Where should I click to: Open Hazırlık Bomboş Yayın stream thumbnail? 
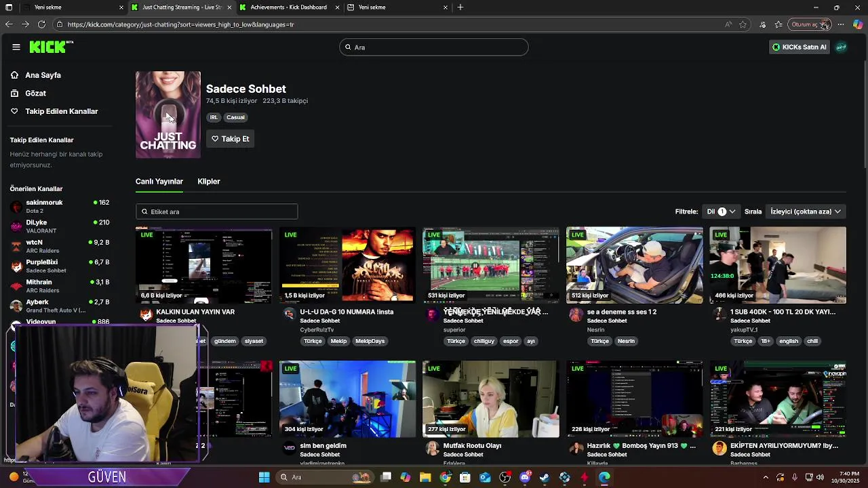[635, 399]
